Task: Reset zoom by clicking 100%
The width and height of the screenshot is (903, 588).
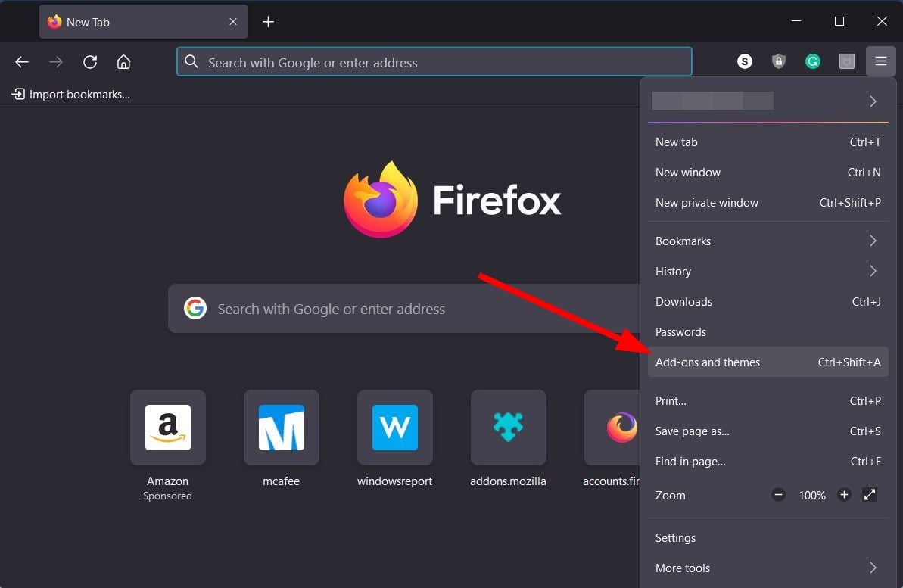Action: click(x=811, y=495)
